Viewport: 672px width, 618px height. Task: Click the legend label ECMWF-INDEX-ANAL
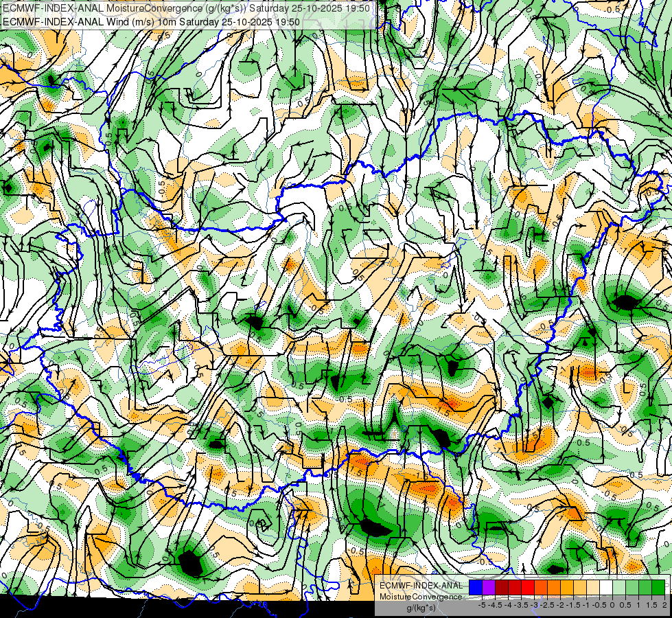pos(421,586)
